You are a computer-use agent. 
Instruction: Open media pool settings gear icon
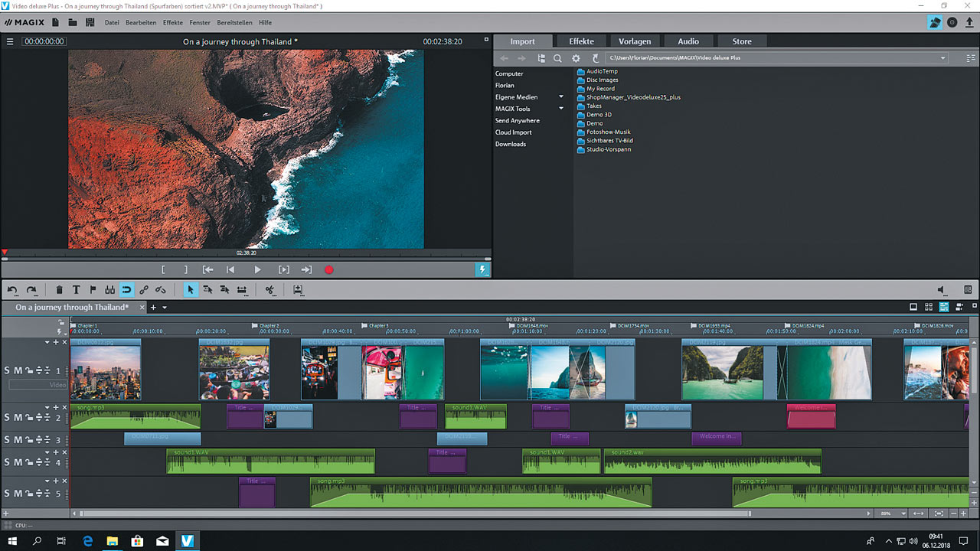click(x=576, y=58)
